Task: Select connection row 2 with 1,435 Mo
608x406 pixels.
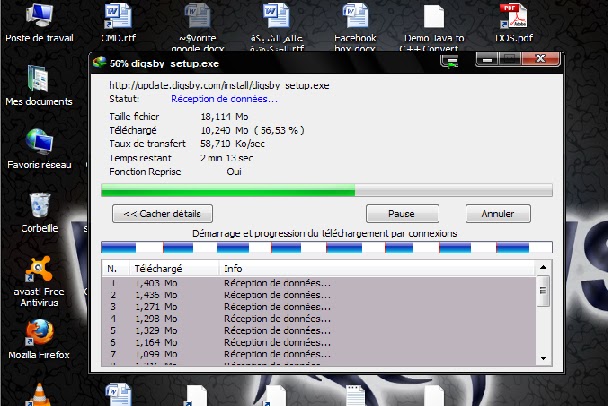Action: 318,295
